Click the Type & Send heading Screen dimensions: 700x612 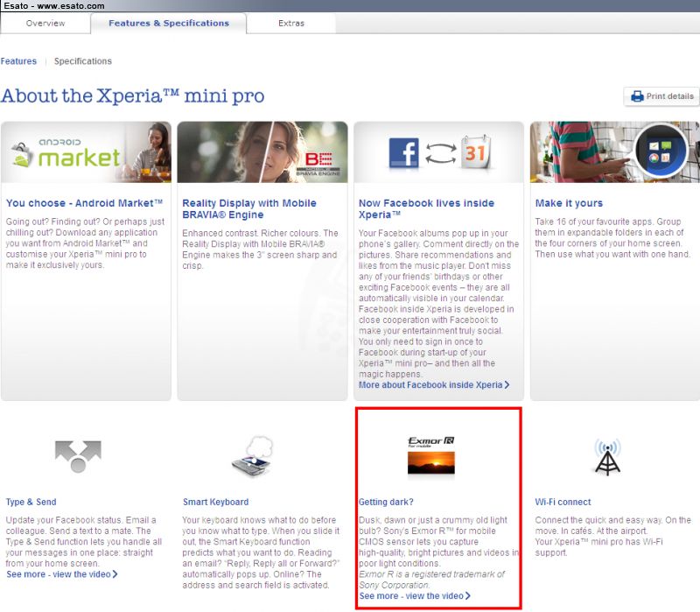point(31,502)
